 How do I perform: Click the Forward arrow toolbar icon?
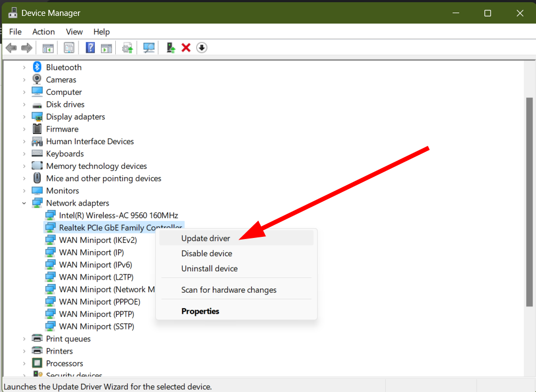click(27, 48)
